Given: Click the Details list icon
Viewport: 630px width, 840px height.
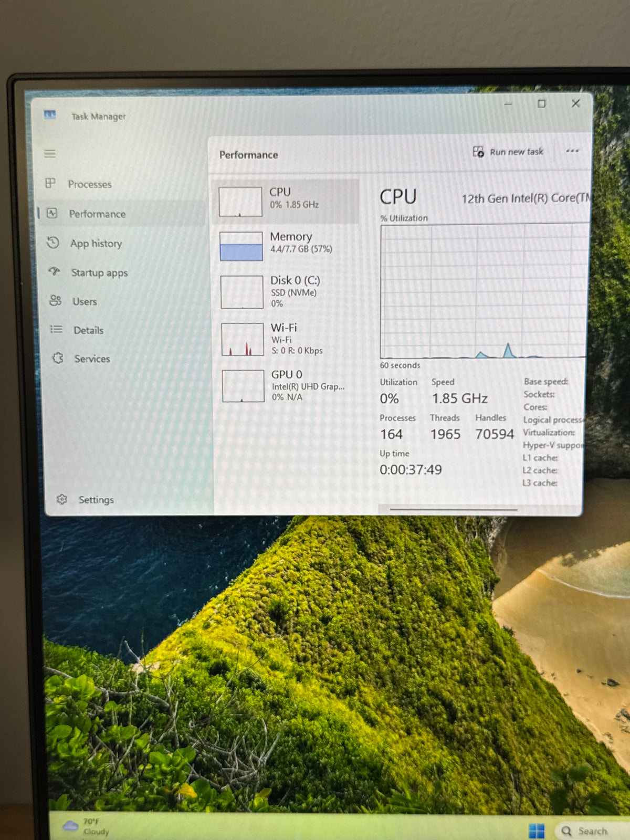Looking at the screenshot, I should point(56,329).
